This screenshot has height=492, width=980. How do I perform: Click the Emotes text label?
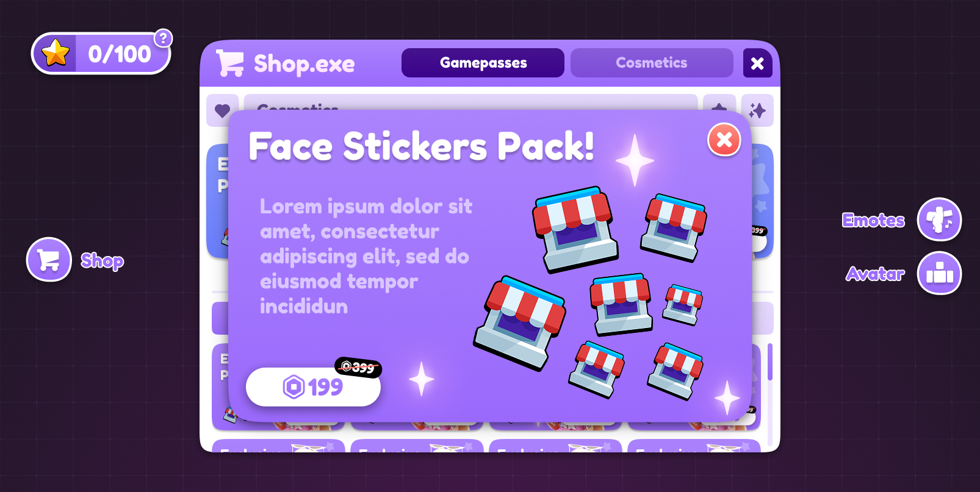tap(873, 220)
